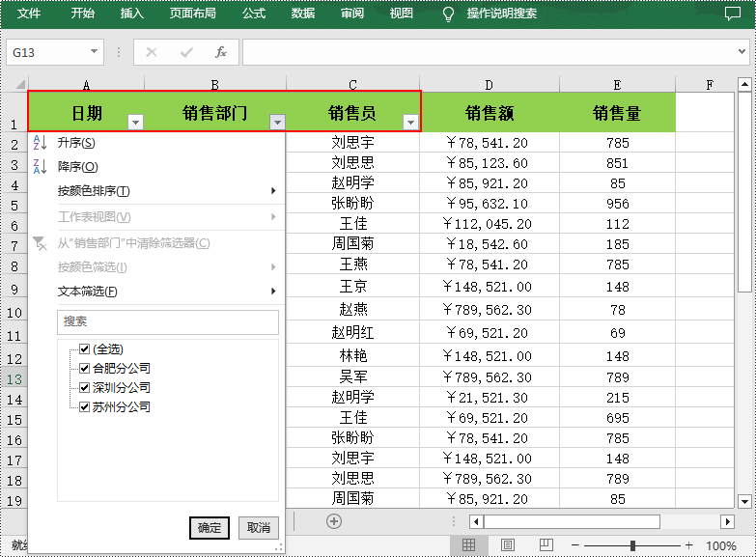Select column D header

[490, 84]
